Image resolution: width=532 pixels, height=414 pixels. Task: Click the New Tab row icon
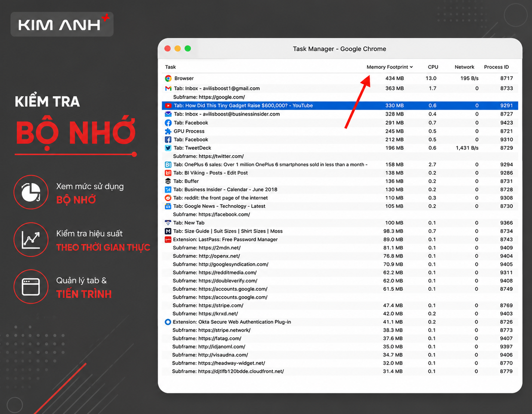point(168,223)
